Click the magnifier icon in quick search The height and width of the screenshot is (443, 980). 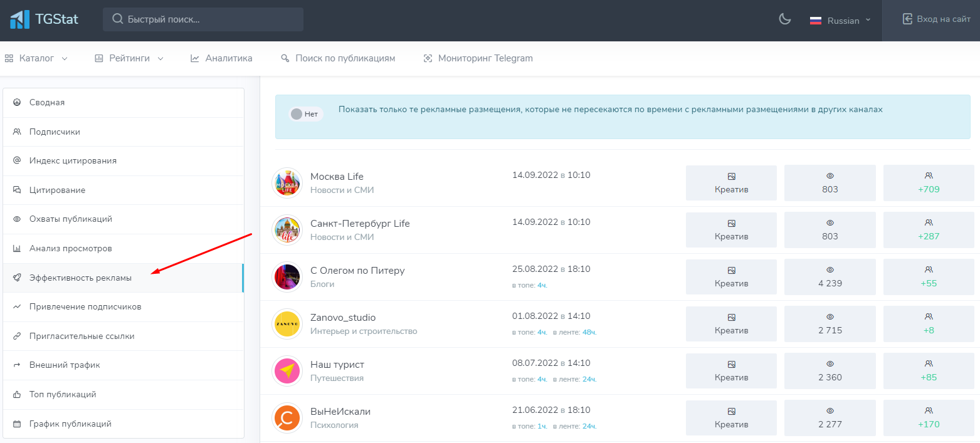[117, 19]
